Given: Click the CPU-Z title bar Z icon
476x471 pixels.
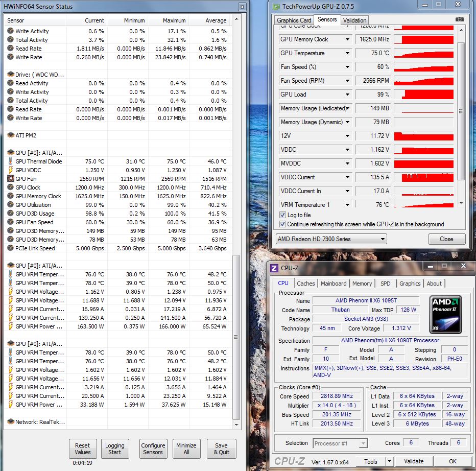Looking at the screenshot, I should click(274, 268).
